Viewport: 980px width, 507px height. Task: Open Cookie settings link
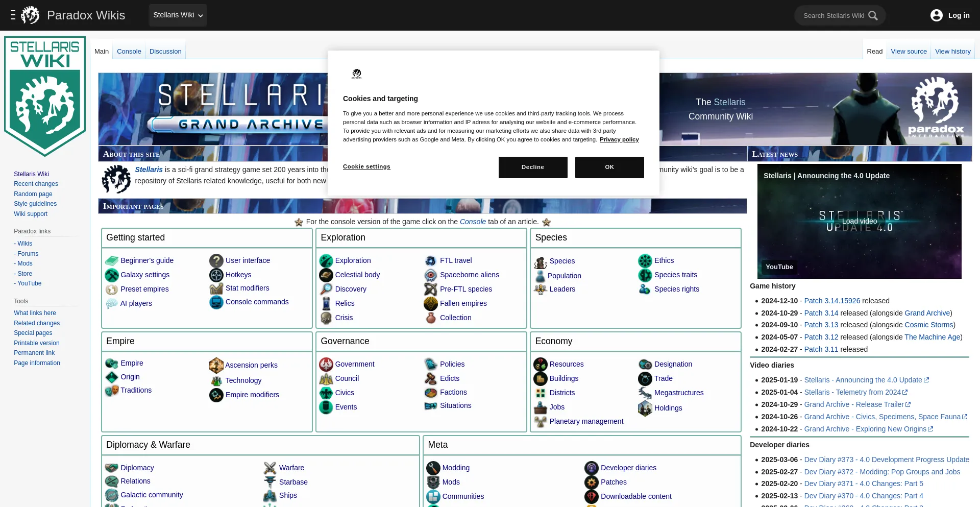[366, 166]
